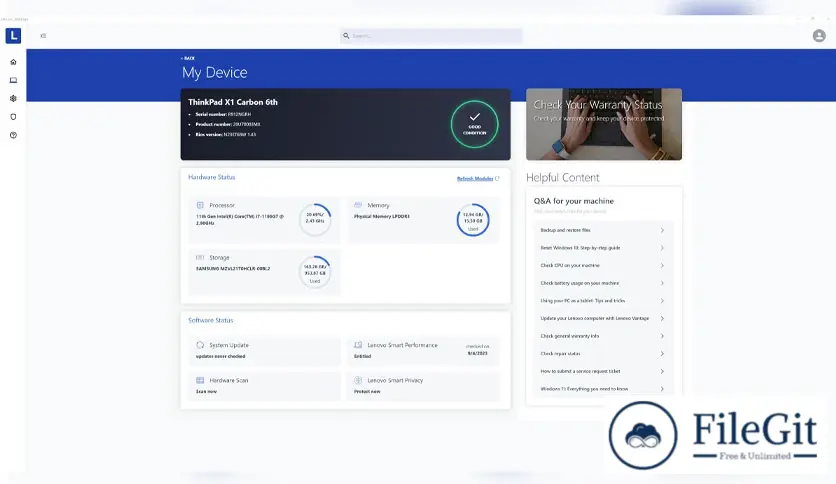The width and height of the screenshot is (836, 484).
Task: Open the System Update card
Action: (264, 351)
